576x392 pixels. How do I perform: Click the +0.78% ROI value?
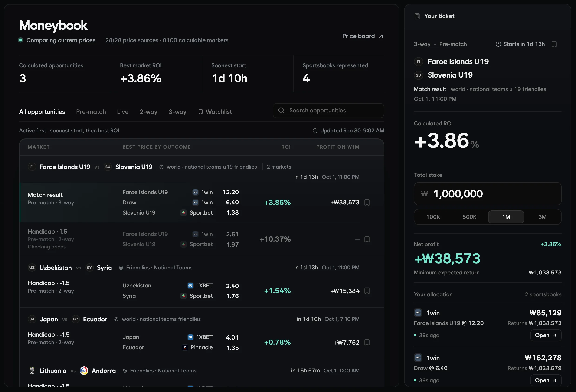(x=277, y=342)
